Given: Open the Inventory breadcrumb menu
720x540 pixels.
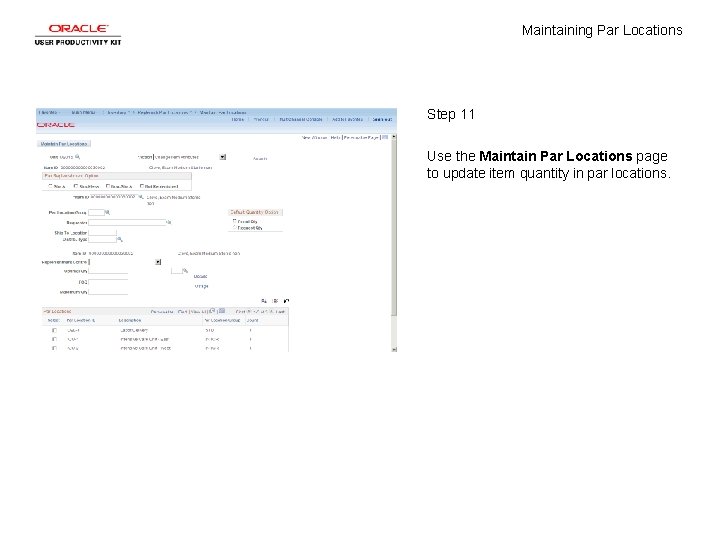Looking at the screenshot, I should [118, 112].
